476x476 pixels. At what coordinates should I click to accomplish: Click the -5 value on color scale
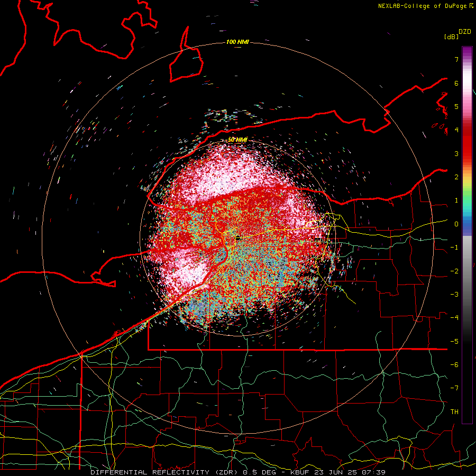pyautogui.click(x=454, y=342)
